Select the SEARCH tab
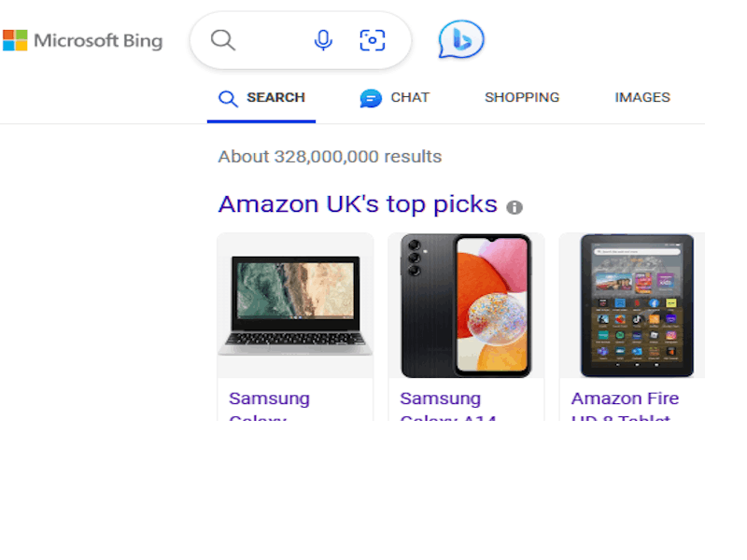 pyautogui.click(x=275, y=97)
